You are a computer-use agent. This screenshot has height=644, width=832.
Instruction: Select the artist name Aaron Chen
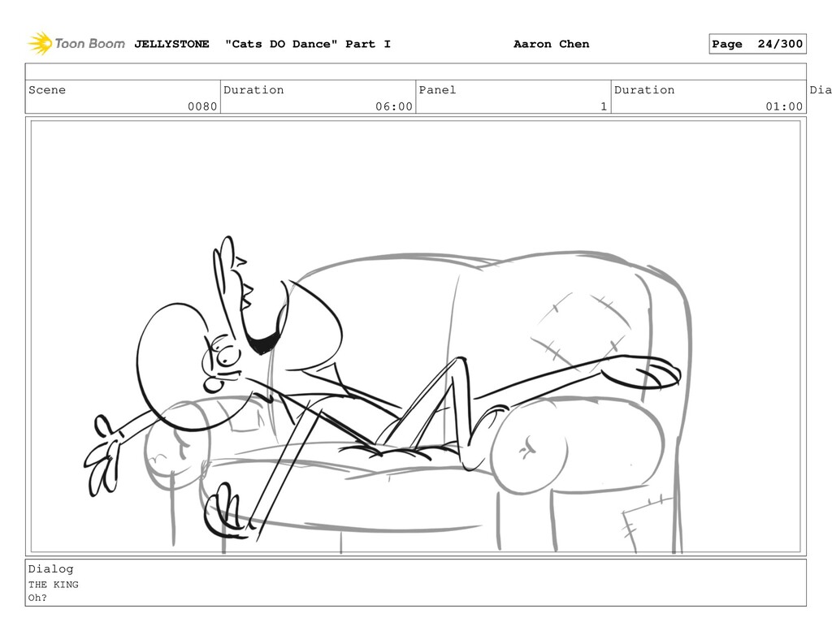click(x=552, y=44)
